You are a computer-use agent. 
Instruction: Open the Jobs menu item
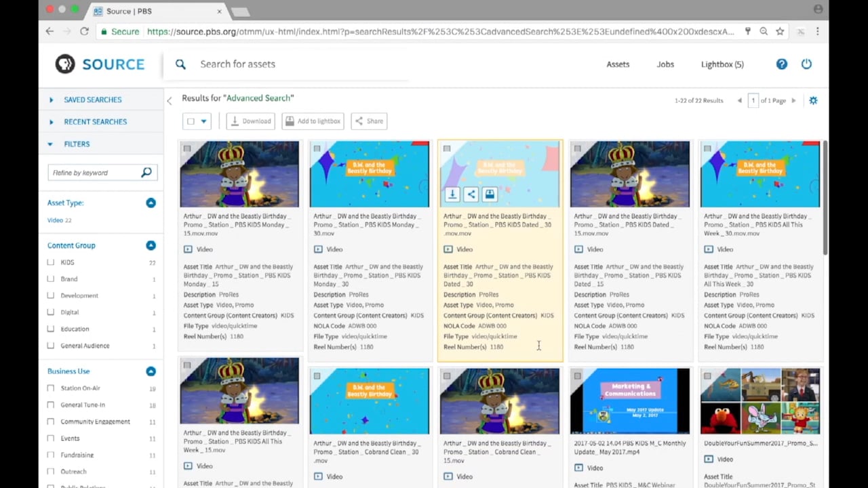[x=665, y=64]
